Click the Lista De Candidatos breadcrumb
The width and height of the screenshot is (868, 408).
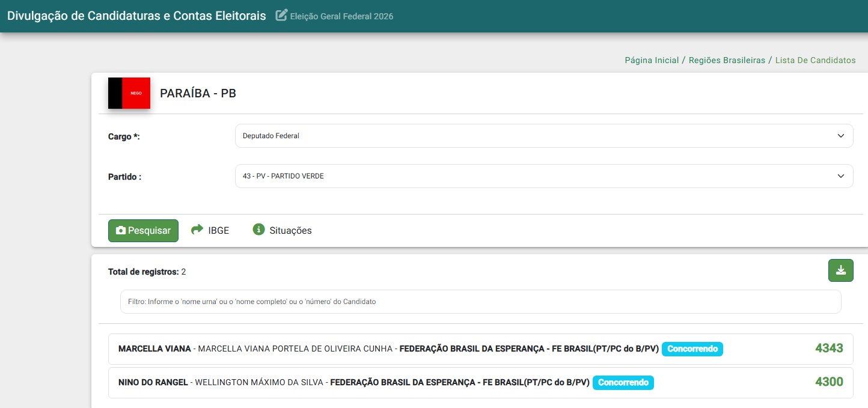(x=815, y=60)
